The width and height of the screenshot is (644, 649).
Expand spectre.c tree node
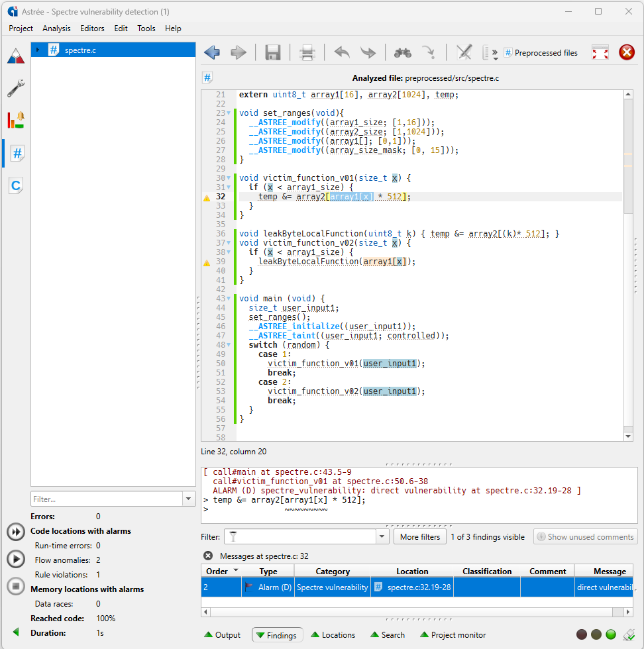click(x=38, y=50)
